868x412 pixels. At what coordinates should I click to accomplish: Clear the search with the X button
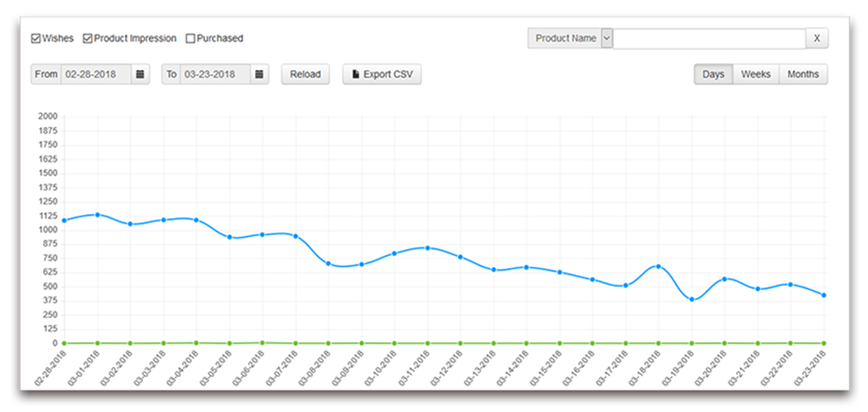pyautogui.click(x=817, y=38)
